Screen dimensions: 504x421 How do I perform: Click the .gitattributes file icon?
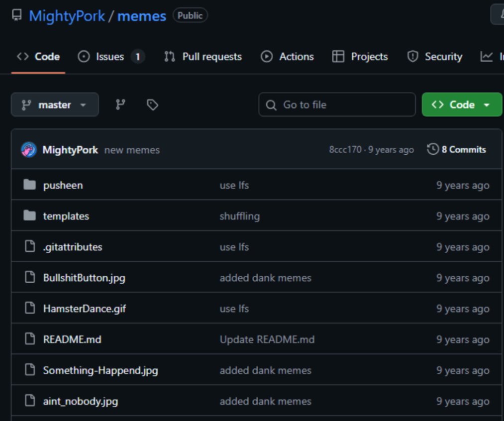coord(30,246)
